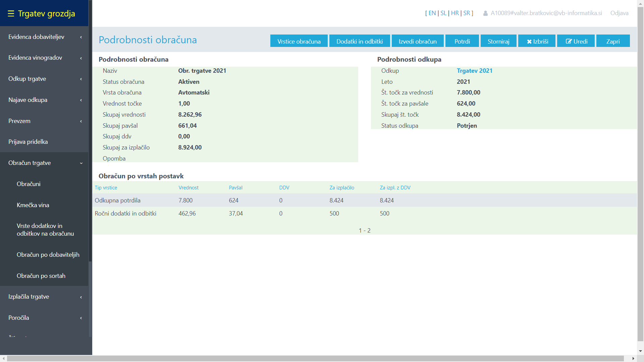The image size is (644, 362).
Task: Click scroll left arrow at bottom
Action: click(3, 359)
